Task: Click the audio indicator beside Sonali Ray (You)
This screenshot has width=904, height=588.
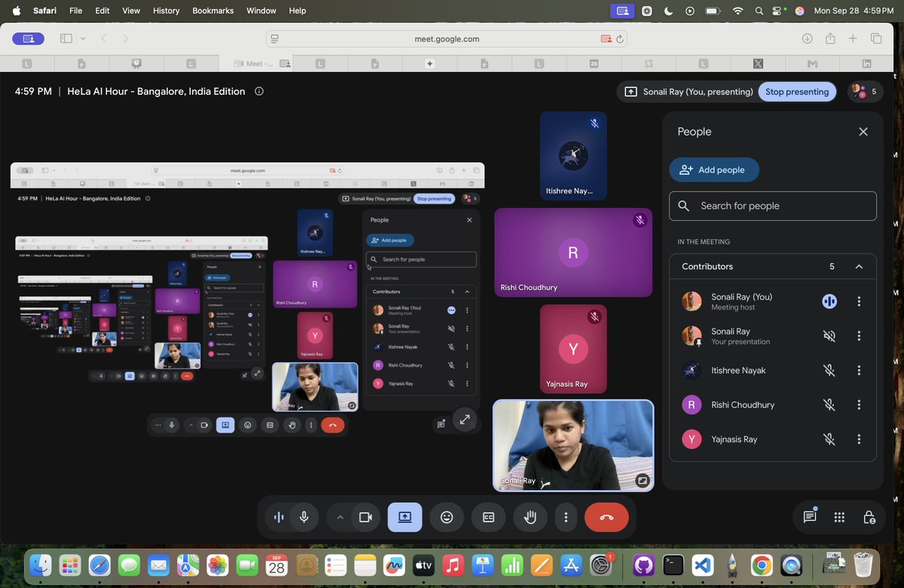Action: pos(829,301)
